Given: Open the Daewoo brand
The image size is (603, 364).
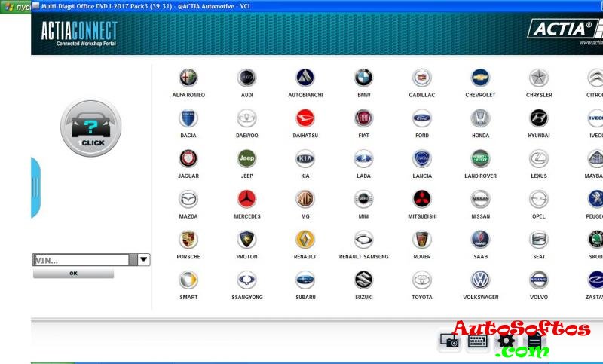Looking at the screenshot, I should [x=246, y=118].
